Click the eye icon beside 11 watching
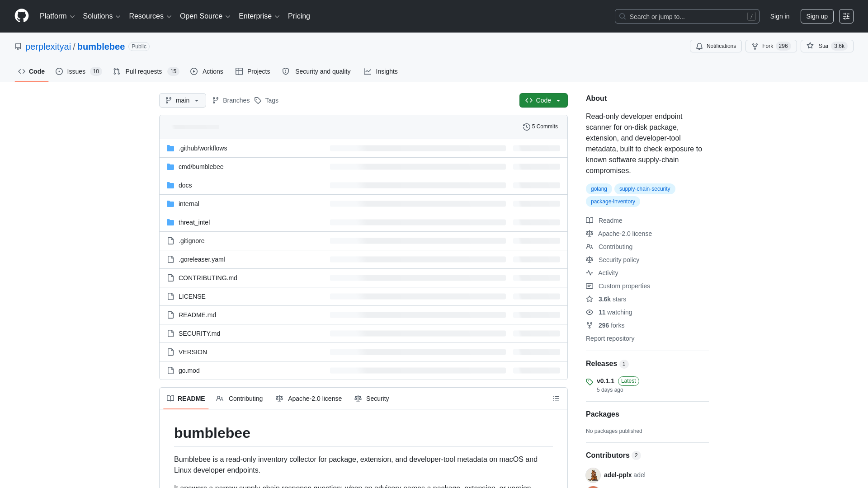 click(x=590, y=312)
